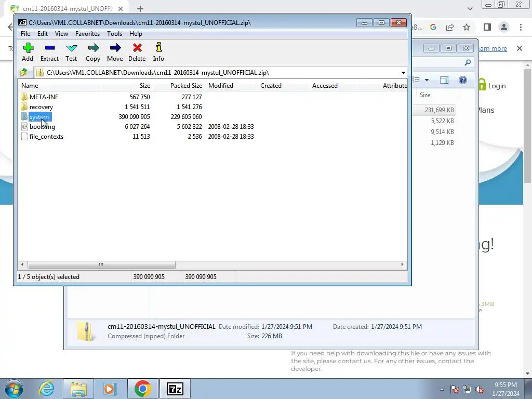The width and height of the screenshot is (532, 399).
Task: Click the zip folder thumbnail in details pane
Action: [86, 331]
